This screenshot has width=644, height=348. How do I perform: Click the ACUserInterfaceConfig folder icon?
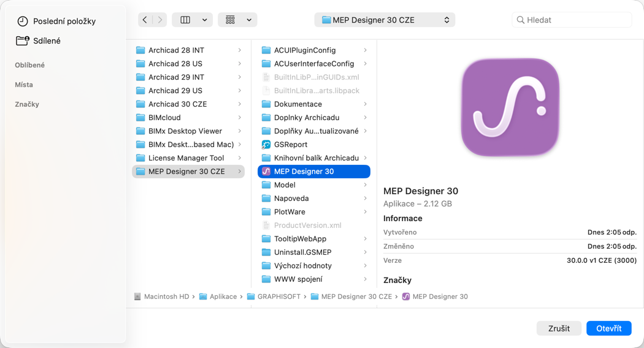[266, 64]
